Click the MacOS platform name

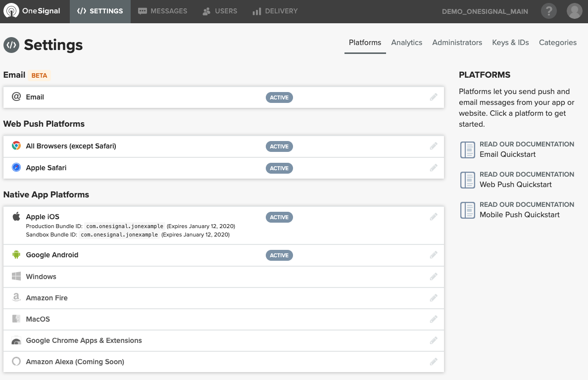click(38, 319)
